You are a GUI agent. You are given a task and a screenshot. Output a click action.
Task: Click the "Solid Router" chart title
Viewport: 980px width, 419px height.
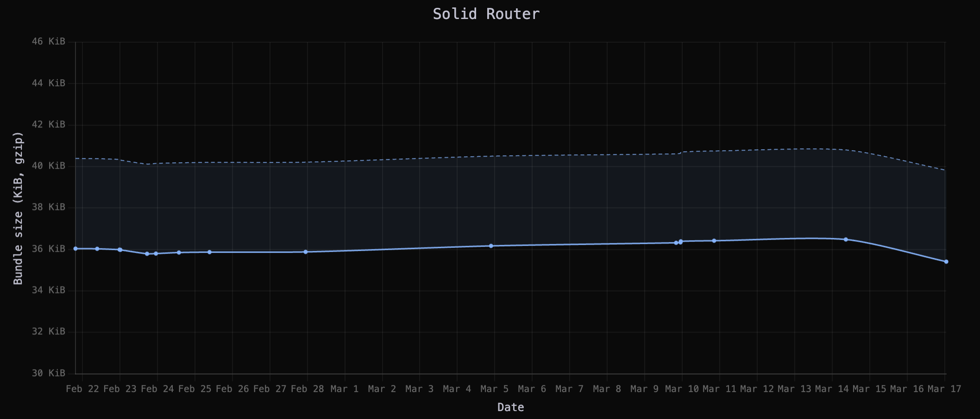pyautogui.click(x=486, y=14)
